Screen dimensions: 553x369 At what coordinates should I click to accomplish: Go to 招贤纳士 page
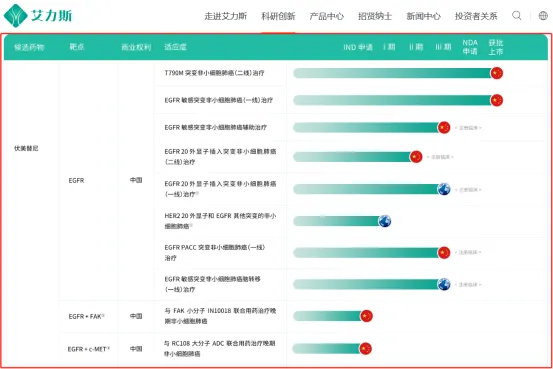(x=375, y=16)
